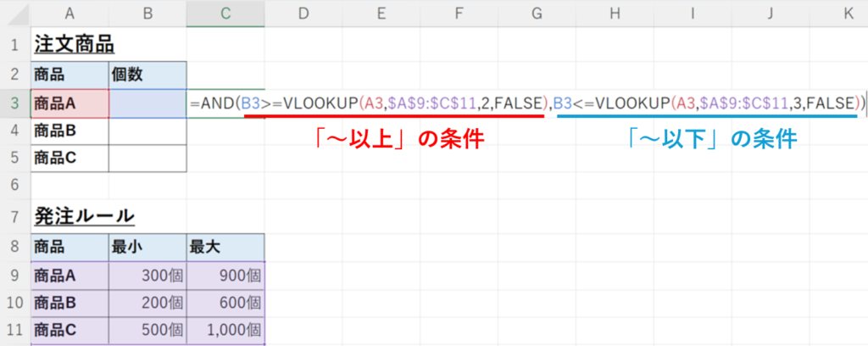Select empty quantity cell B4
Viewport: 868px width, 346px height.
(147, 131)
